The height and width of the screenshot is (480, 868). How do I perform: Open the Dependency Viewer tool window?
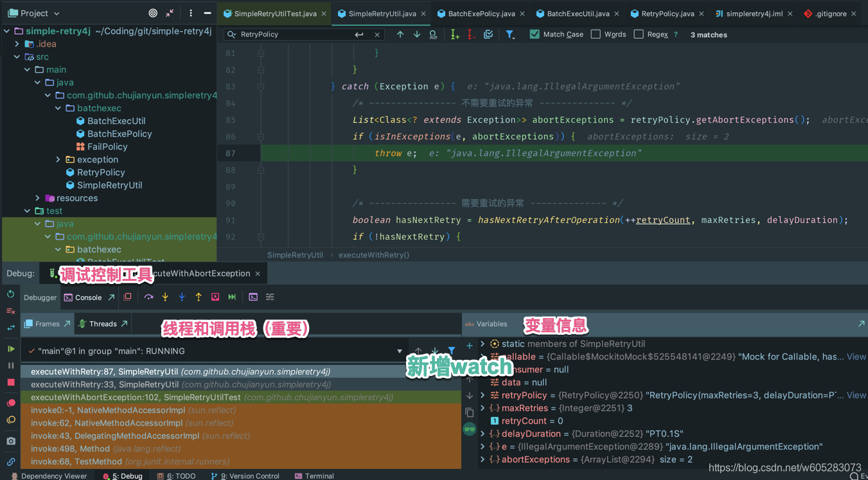point(48,476)
